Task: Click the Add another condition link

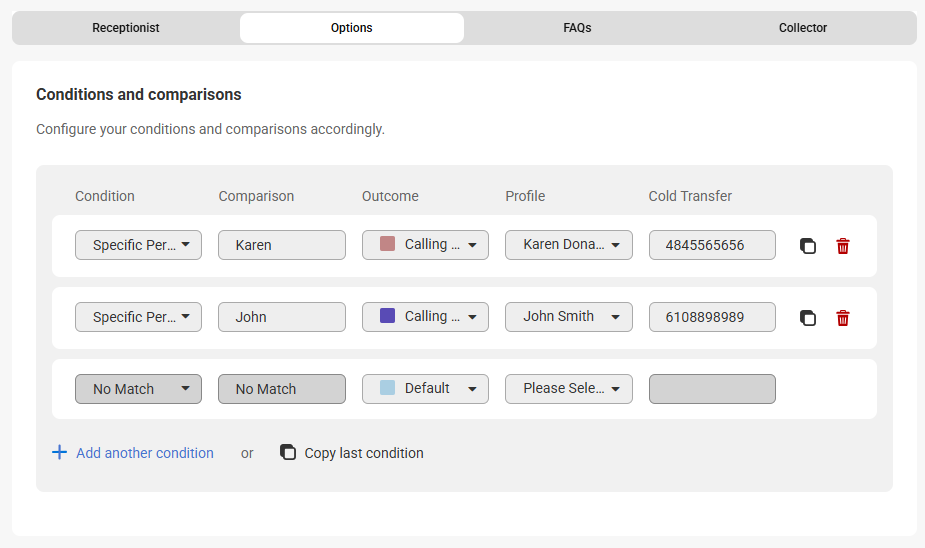Action: 145,453
